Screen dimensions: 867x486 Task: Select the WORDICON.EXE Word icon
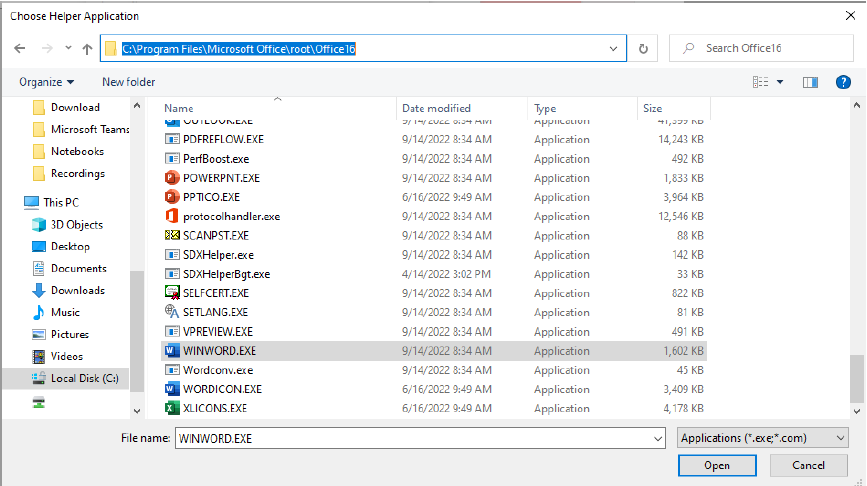coord(172,389)
